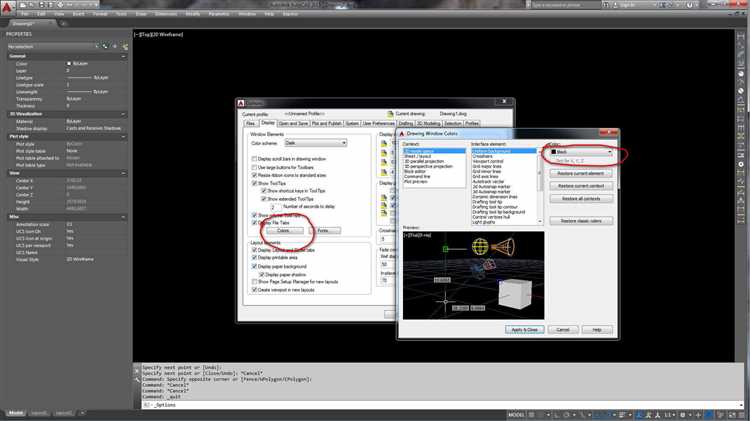Toggle Show extended ToolTips checkbox
The image size is (750, 421).
(x=264, y=199)
